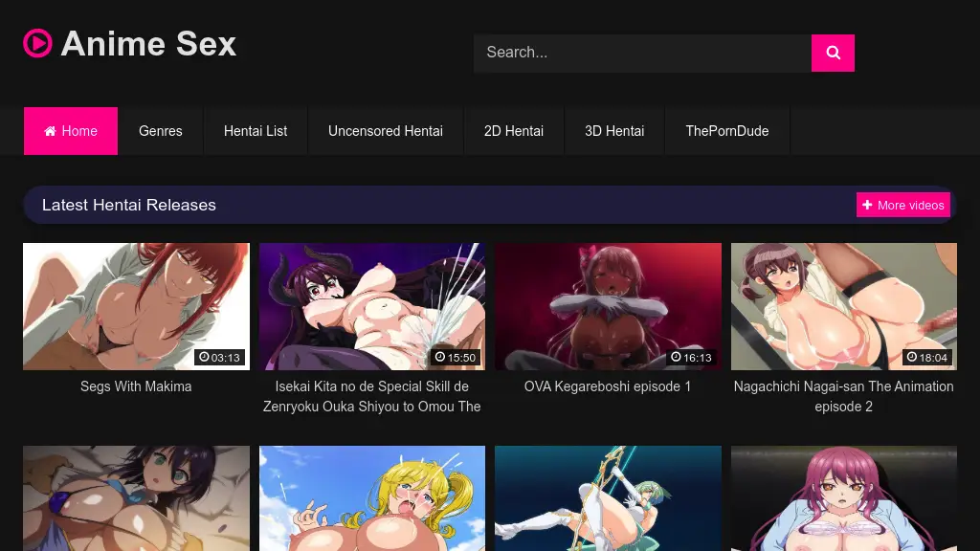Click the house icon in Home tab
The image size is (980, 551).
51,131
